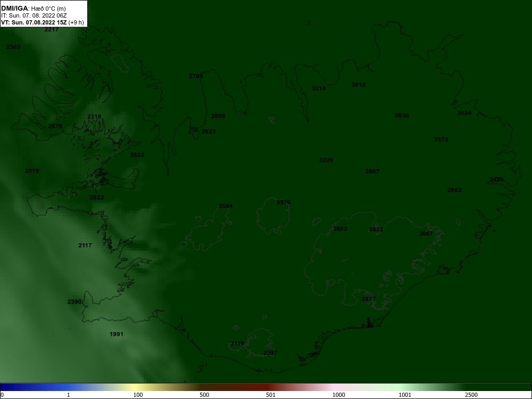The image size is (532, 399).
Task: Click the map value 2623
Action: [x=209, y=131]
